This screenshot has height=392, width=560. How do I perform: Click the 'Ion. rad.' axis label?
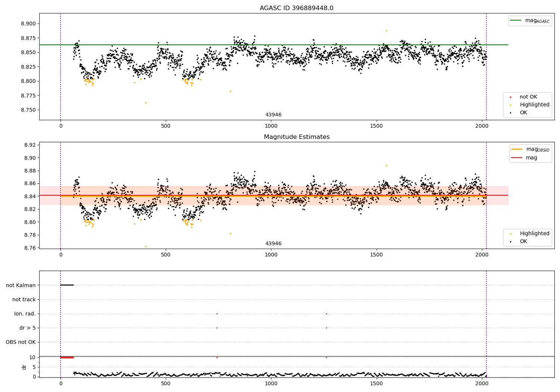[x=25, y=314]
